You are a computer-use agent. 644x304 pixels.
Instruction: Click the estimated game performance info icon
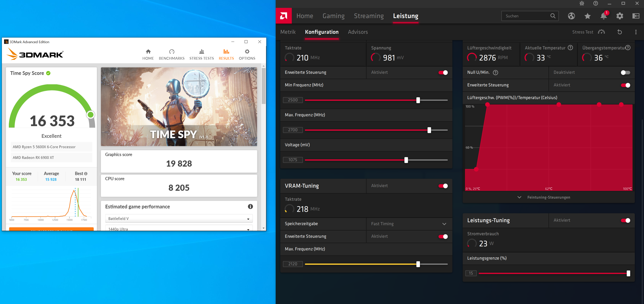pyautogui.click(x=250, y=207)
